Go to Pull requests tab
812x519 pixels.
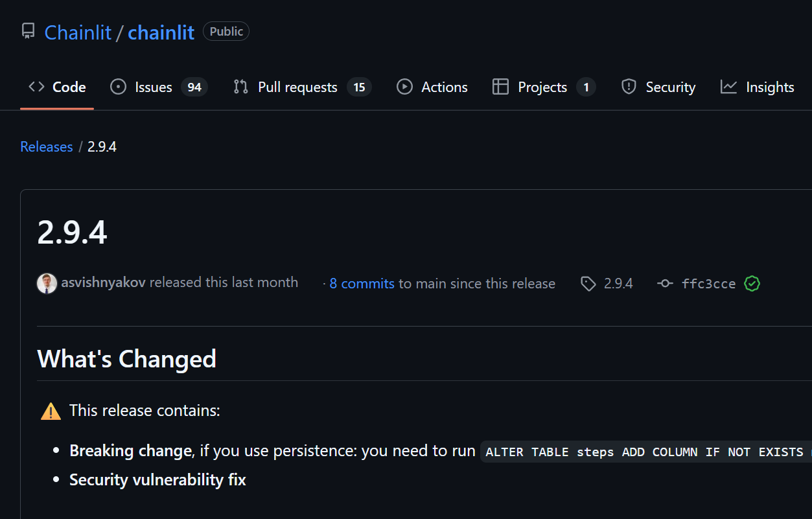click(297, 87)
